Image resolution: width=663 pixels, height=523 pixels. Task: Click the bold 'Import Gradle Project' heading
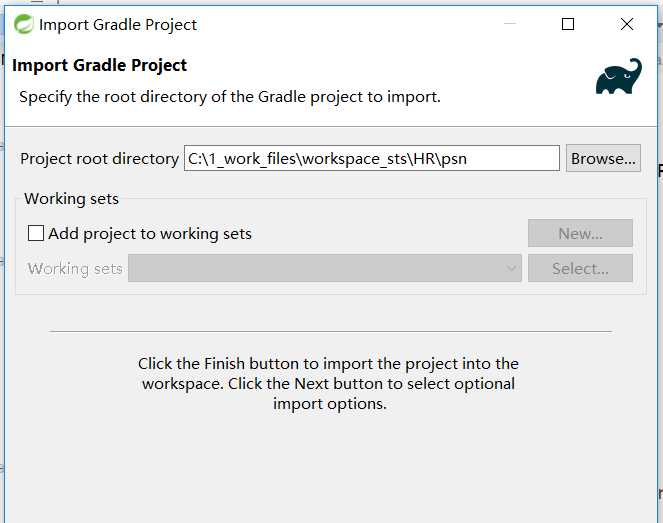[99, 66]
